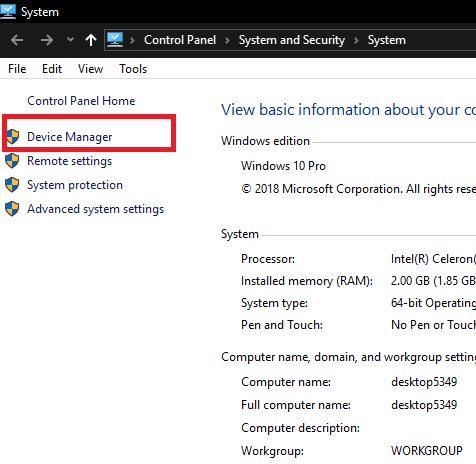Click the 'No Pen or Touch' value

(433, 325)
